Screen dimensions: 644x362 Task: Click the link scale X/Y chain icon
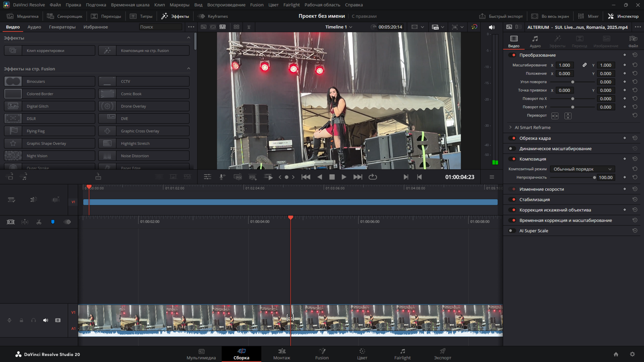pos(584,65)
